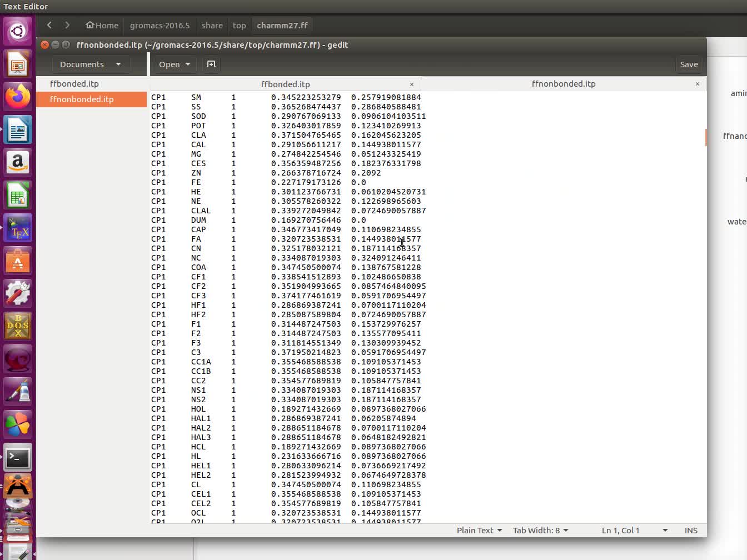The width and height of the screenshot is (747, 560).
Task: Change Plain Text highlight mode
Action: [479, 531]
